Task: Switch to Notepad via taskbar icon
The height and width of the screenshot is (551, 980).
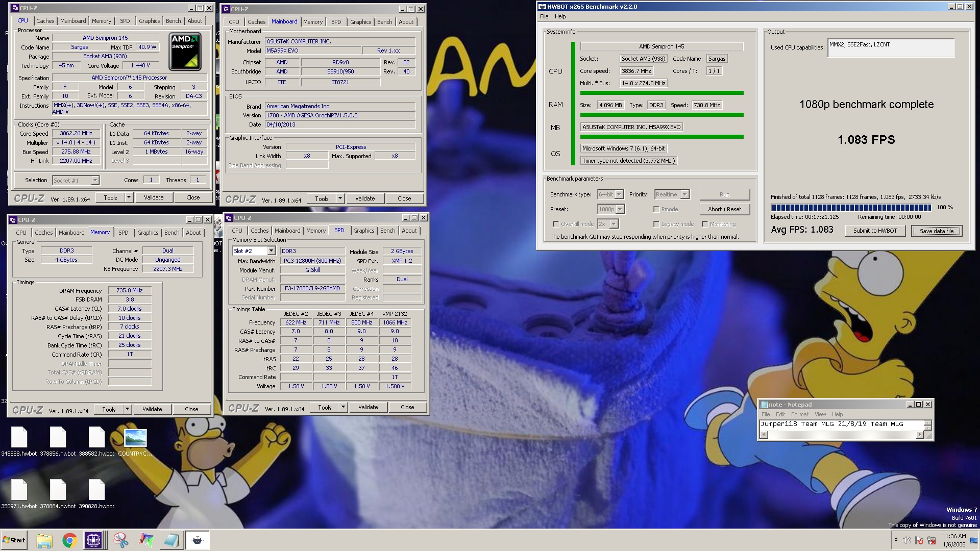Action: tap(171, 540)
